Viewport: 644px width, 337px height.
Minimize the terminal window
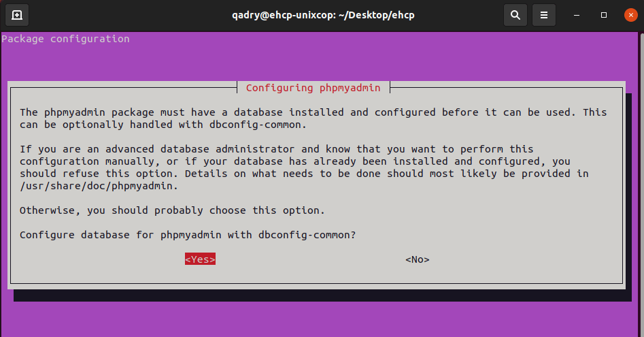coord(577,15)
